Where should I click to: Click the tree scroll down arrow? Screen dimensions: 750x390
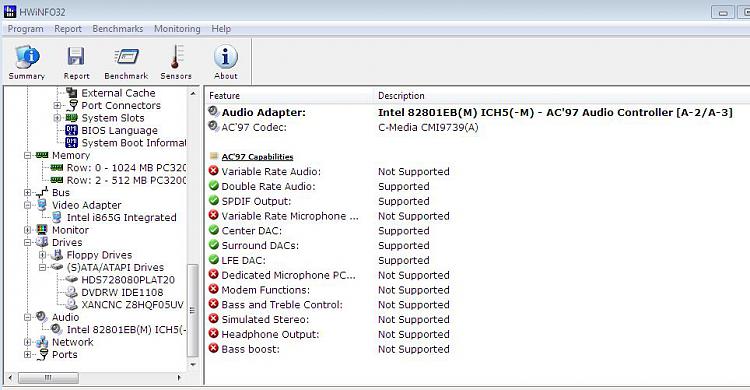(193, 365)
